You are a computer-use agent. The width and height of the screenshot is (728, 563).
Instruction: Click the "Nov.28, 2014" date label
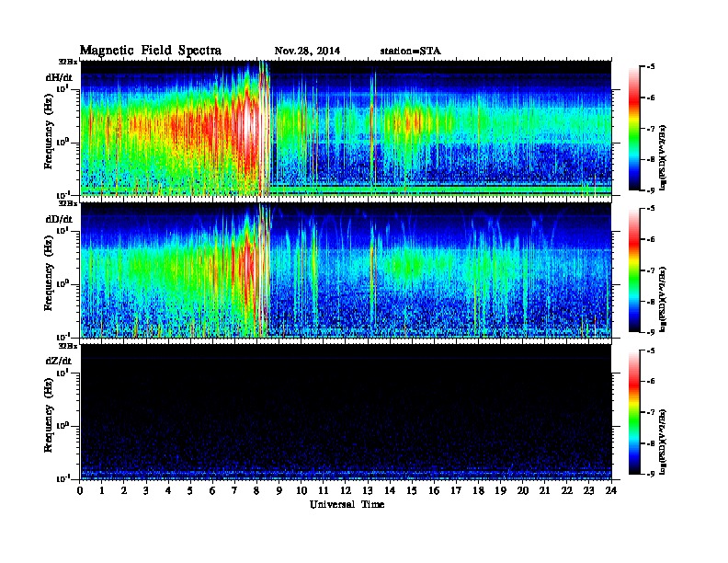[307, 52]
